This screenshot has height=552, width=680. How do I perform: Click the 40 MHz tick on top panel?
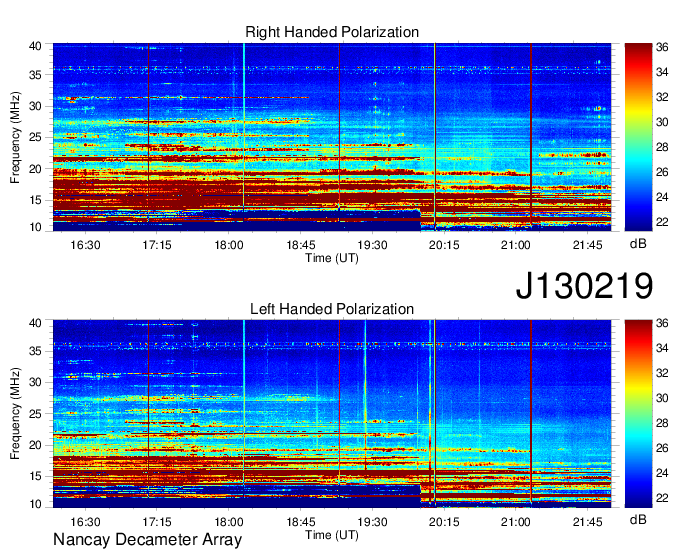pyautogui.click(x=35, y=46)
